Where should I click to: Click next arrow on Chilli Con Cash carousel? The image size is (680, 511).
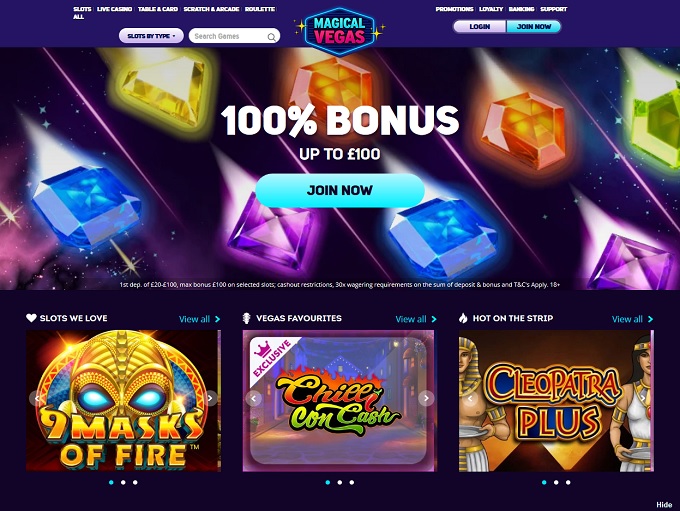tap(426, 398)
